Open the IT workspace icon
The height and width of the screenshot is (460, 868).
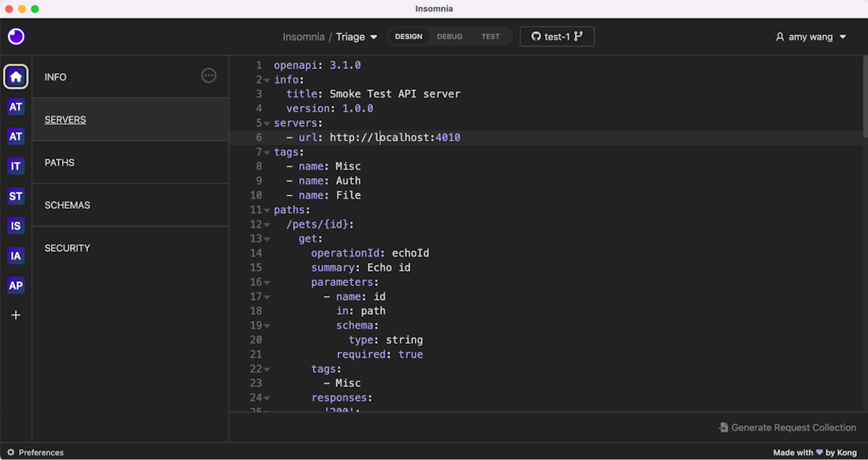click(16, 166)
